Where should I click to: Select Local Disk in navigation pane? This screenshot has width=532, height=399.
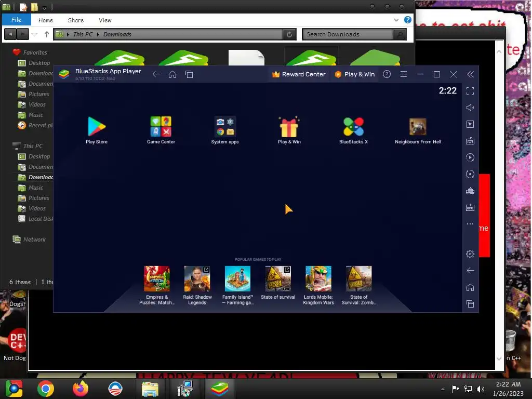pos(35,219)
